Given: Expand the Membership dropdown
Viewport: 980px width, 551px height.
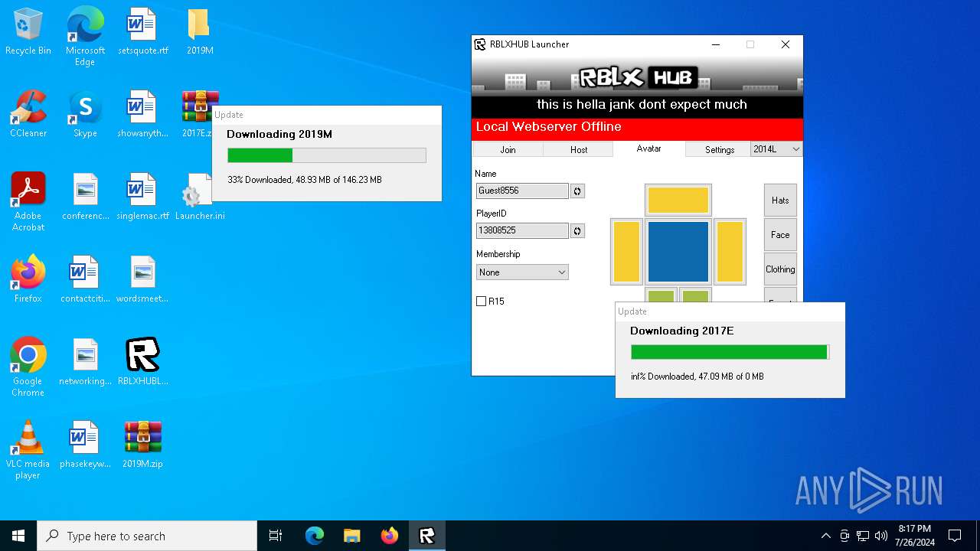Looking at the screenshot, I should click(x=522, y=272).
